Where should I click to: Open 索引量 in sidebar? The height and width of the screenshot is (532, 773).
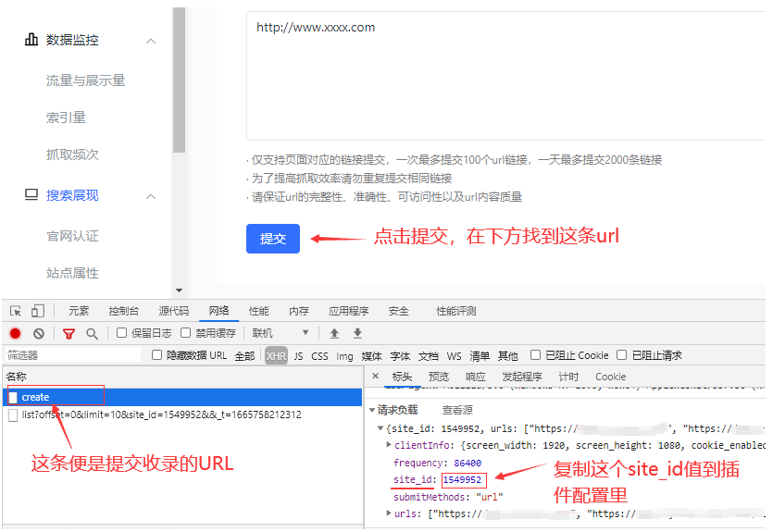pos(66,118)
